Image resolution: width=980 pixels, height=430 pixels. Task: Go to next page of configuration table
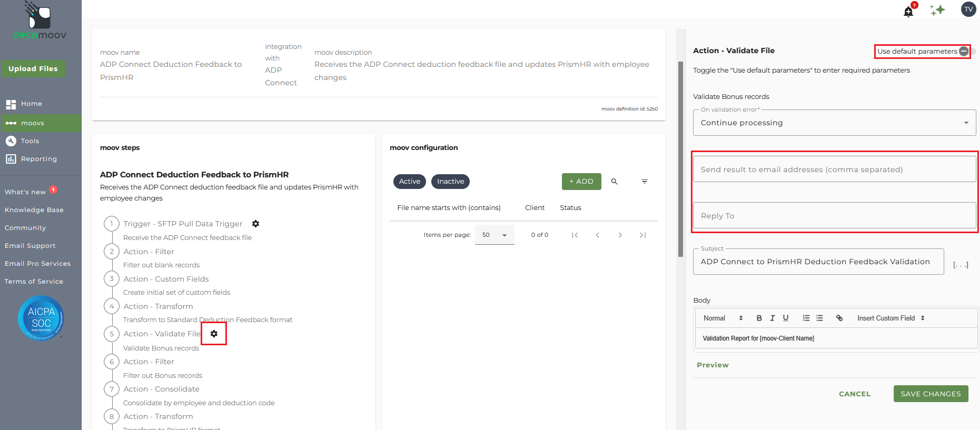620,235
